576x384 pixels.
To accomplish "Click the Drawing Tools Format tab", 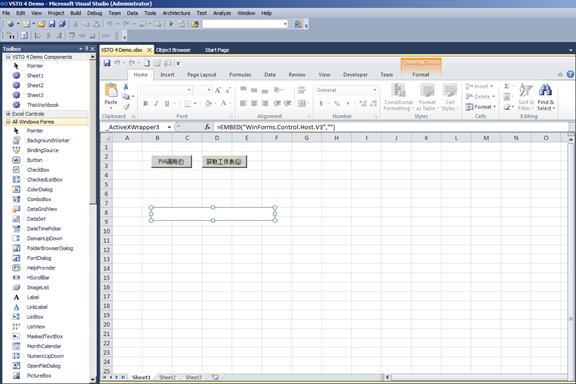I will (x=421, y=75).
